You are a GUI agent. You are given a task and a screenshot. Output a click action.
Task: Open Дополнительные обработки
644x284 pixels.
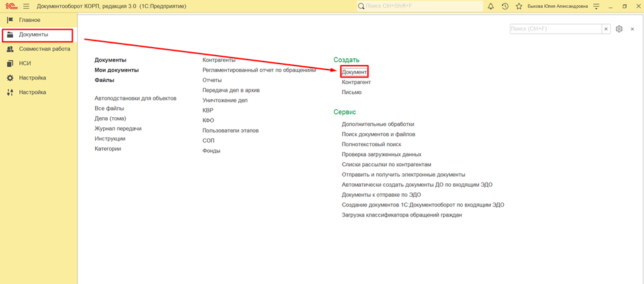[x=378, y=124]
